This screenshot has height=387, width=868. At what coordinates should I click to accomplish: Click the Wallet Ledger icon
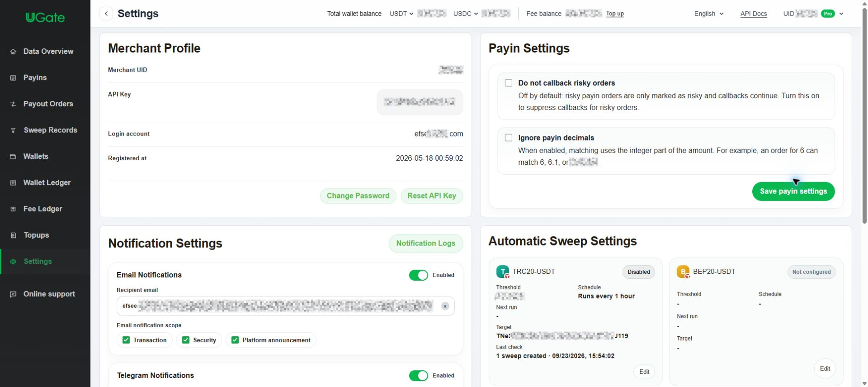(13, 183)
